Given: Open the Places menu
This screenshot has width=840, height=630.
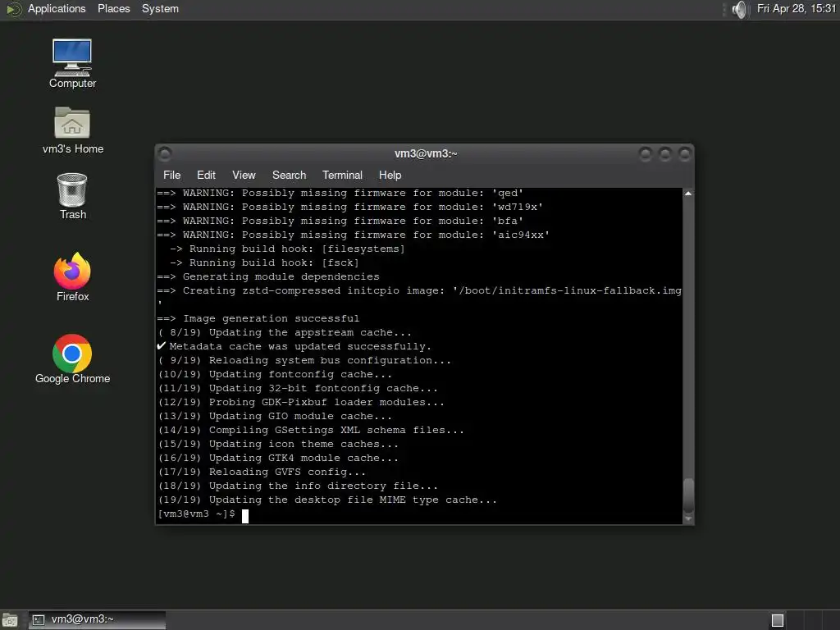Looking at the screenshot, I should (x=113, y=9).
